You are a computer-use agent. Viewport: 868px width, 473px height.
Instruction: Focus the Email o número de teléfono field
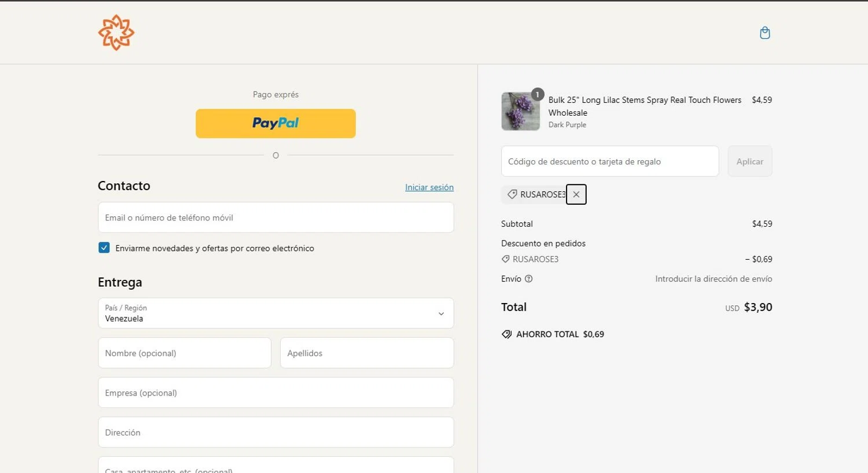point(276,217)
